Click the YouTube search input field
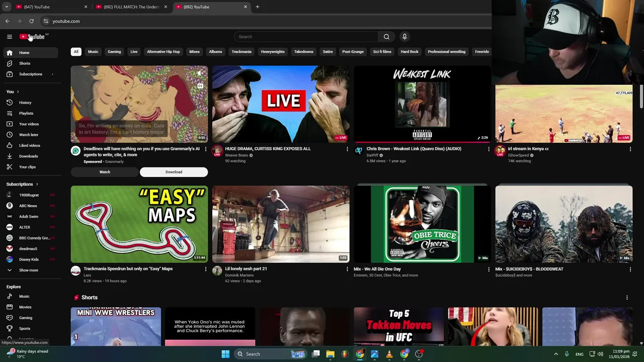 coord(306,37)
